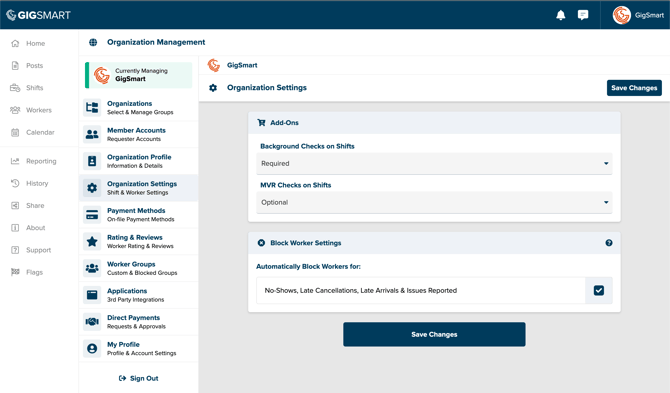The width and height of the screenshot is (670, 393).
Task: Open the MVR Checks on Shifts dropdown
Action: coord(434,202)
